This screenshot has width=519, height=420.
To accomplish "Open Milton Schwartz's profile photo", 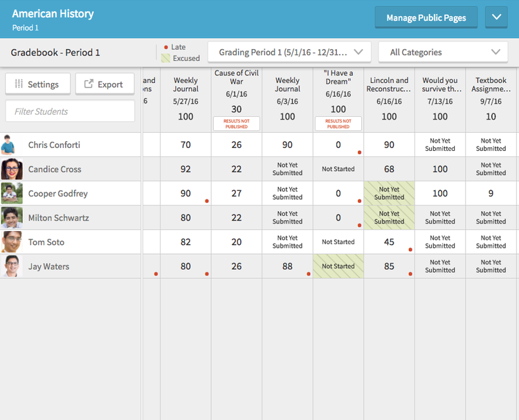I will click(x=12, y=218).
